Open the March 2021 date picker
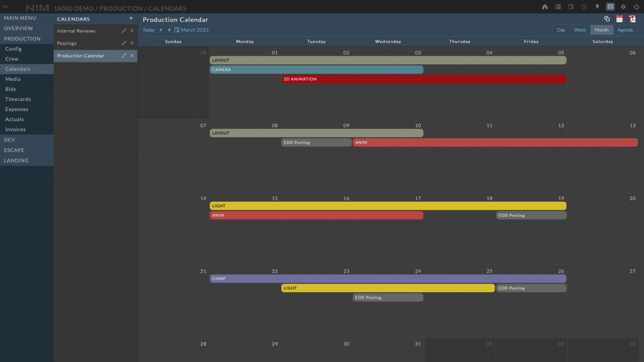Screen dimensions: 644x362 [x=192, y=30]
